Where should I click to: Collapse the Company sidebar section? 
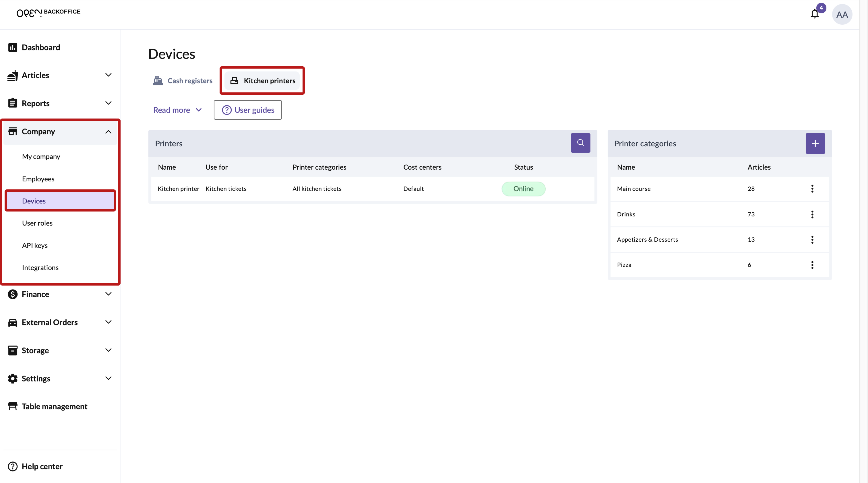click(x=108, y=132)
